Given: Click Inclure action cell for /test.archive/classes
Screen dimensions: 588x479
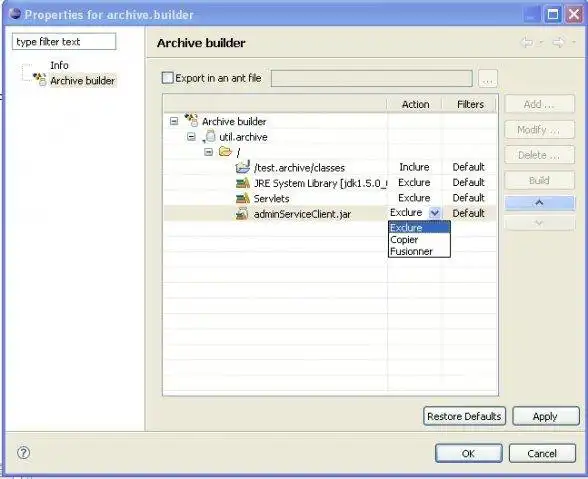Looking at the screenshot, I should (x=414, y=167).
